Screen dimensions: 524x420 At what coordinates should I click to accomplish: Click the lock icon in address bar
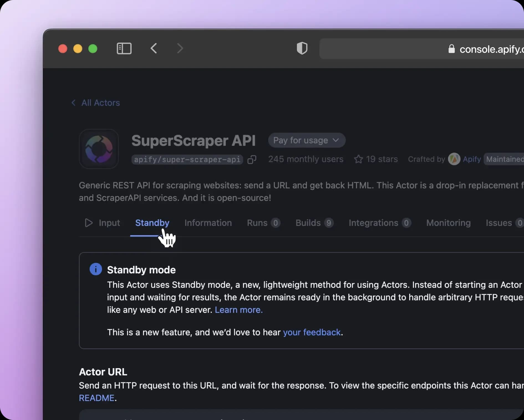pyautogui.click(x=451, y=49)
